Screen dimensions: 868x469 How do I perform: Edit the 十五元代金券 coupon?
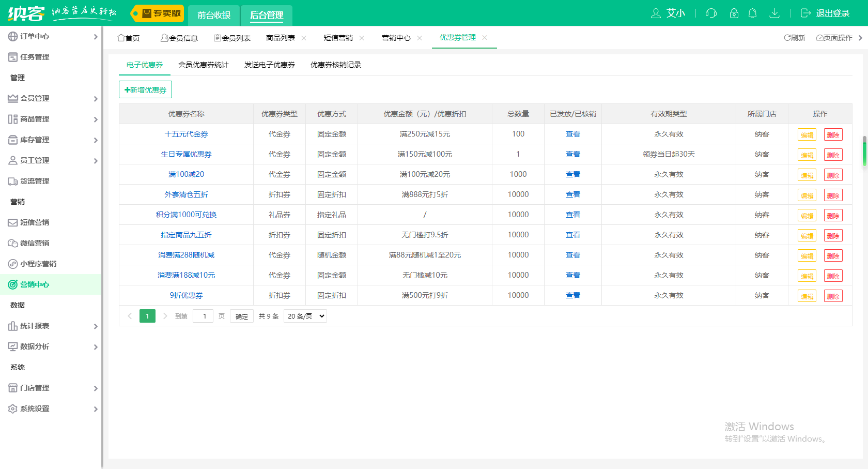click(807, 135)
